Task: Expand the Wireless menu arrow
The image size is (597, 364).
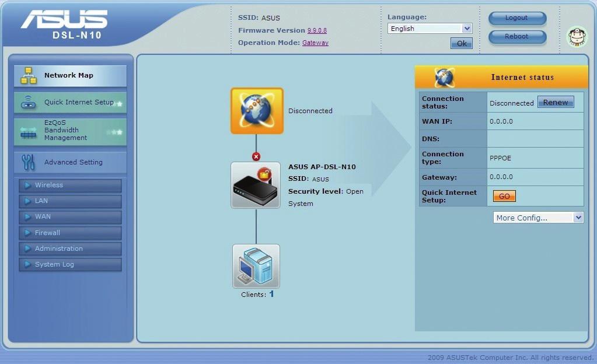Action: (27, 185)
